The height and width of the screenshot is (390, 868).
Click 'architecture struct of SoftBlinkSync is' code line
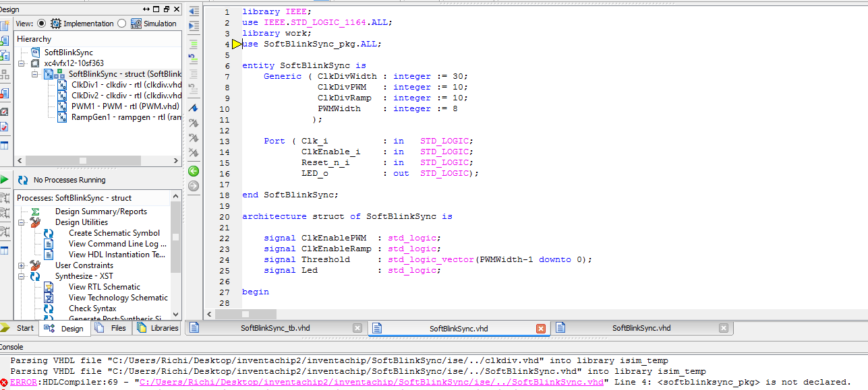click(x=347, y=217)
